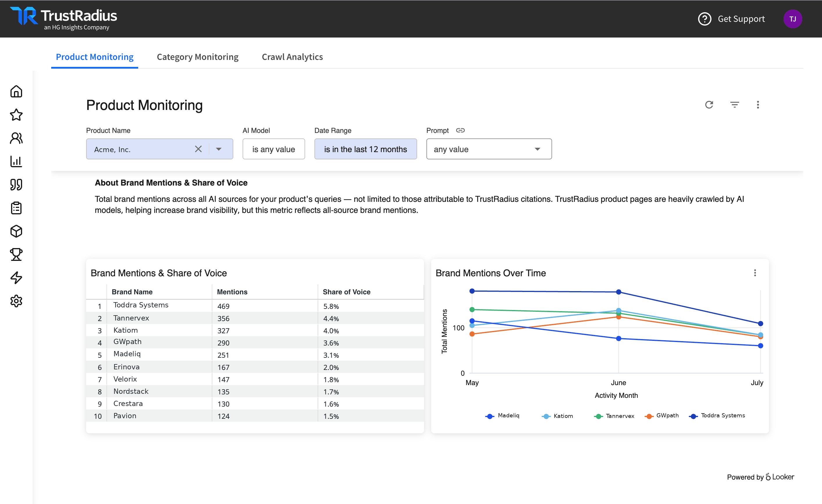
Task: Select the Tannervex brand cell
Action: pyautogui.click(x=159, y=318)
